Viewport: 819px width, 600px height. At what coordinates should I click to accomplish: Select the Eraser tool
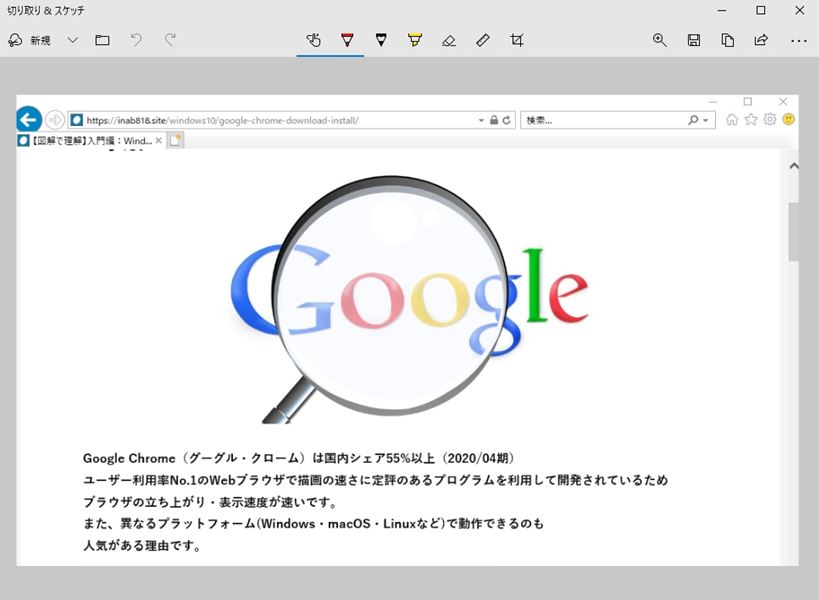click(449, 40)
